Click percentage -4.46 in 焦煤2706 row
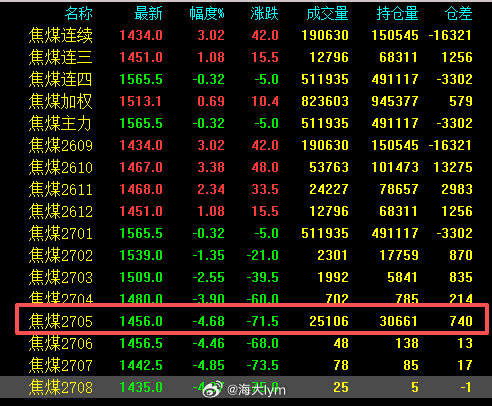Image resolution: width=492 pixels, height=406 pixels. [x=209, y=343]
